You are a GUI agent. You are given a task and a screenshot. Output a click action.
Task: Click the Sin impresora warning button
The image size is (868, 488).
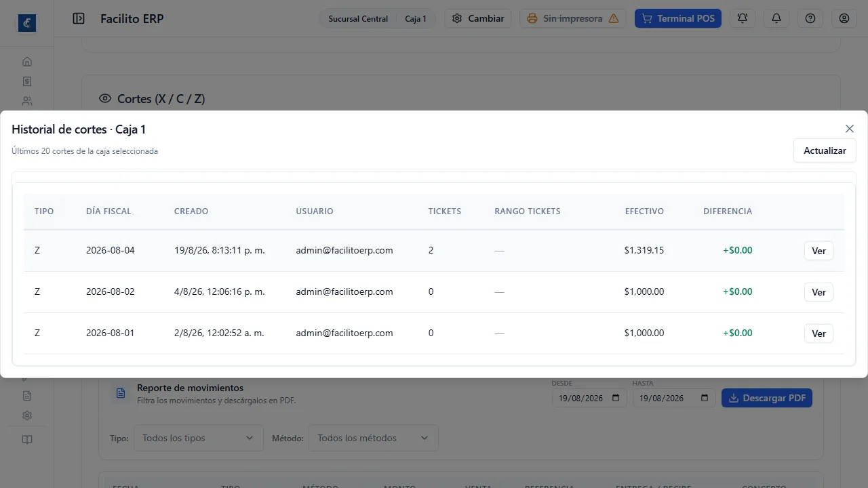tap(573, 18)
